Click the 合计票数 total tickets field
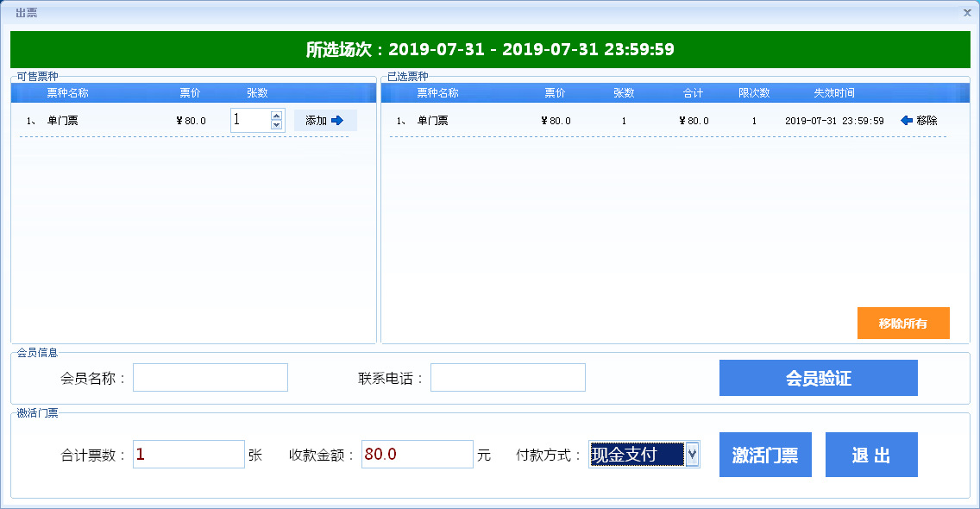 point(188,454)
